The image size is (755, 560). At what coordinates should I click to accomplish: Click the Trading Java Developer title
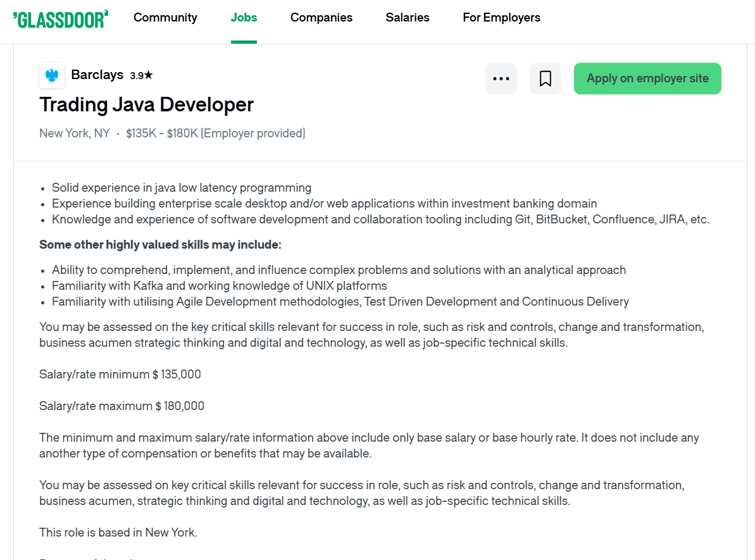(x=146, y=104)
